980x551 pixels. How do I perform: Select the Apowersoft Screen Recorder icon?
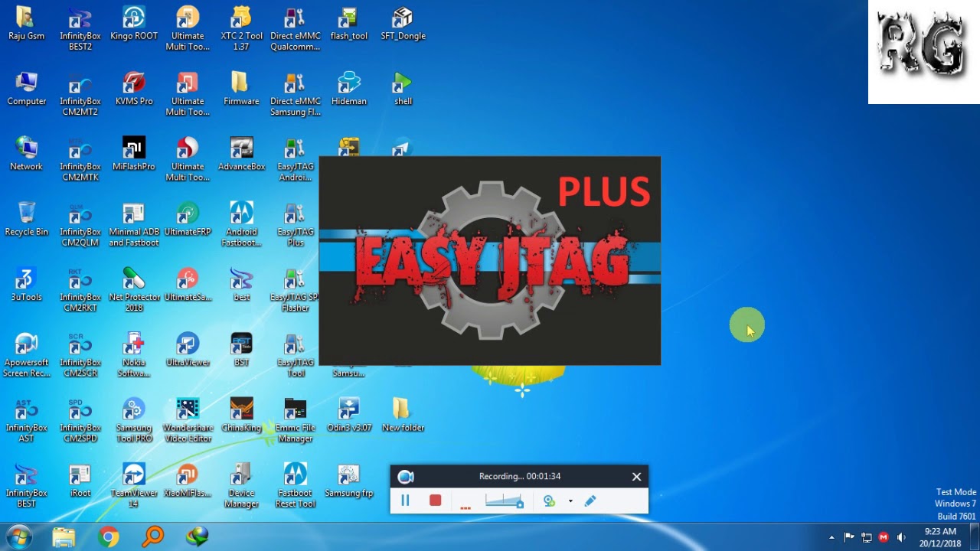(x=26, y=355)
